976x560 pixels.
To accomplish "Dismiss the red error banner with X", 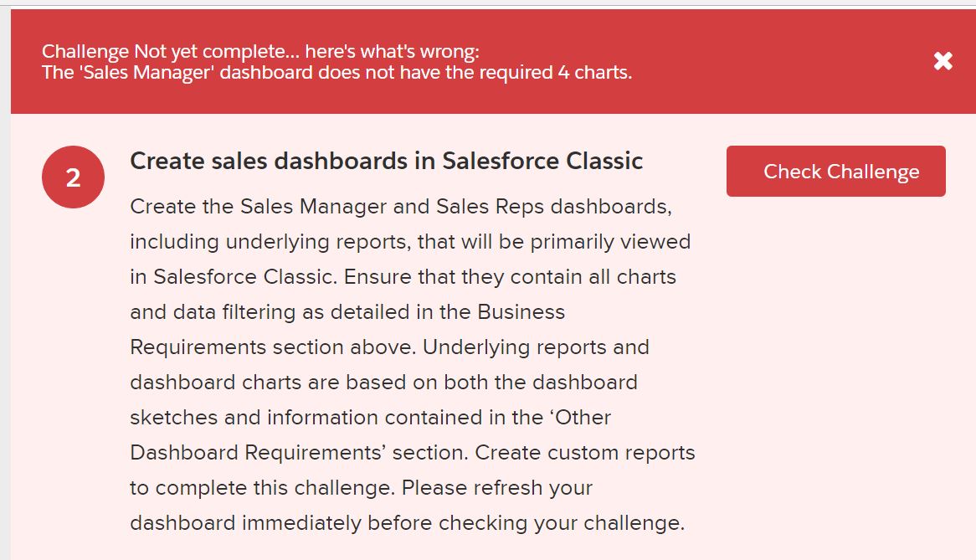I will point(943,61).
